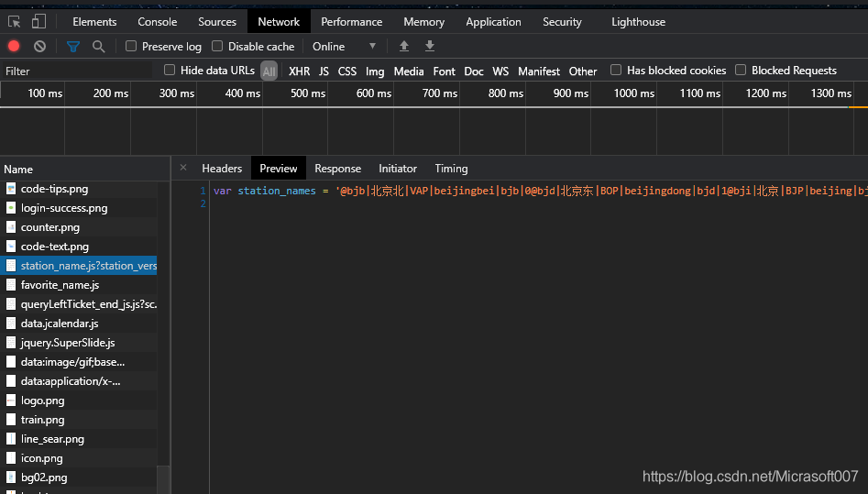Open the Elements tab

[x=94, y=22]
